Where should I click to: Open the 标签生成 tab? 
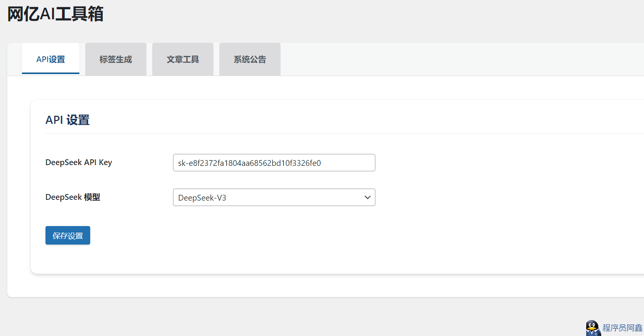pyautogui.click(x=116, y=59)
